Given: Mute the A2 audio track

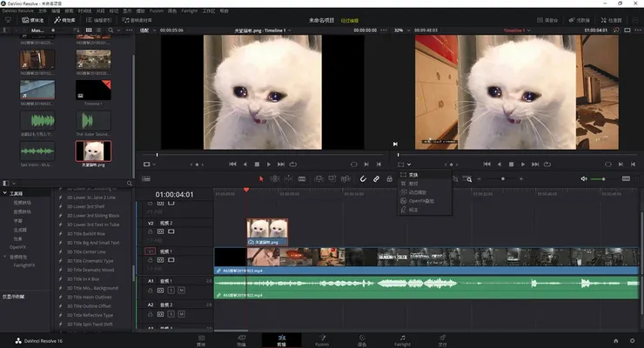Looking at the screenshot, I should pos(181,314).
